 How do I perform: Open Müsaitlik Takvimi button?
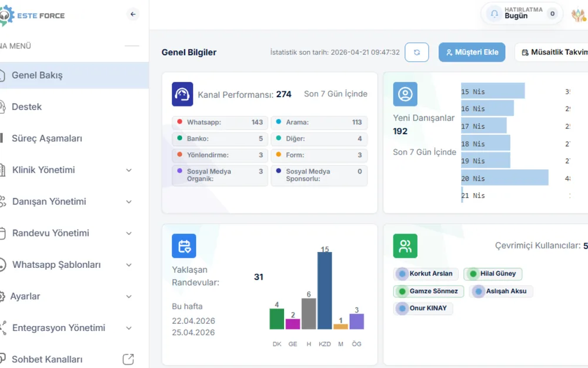[552, 52]
